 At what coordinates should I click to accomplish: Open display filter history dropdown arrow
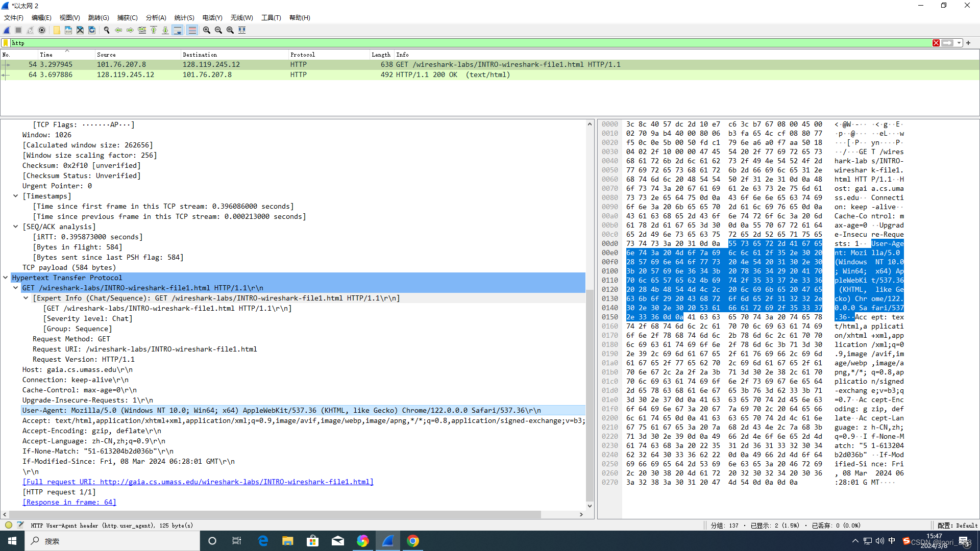pos(959,43)
